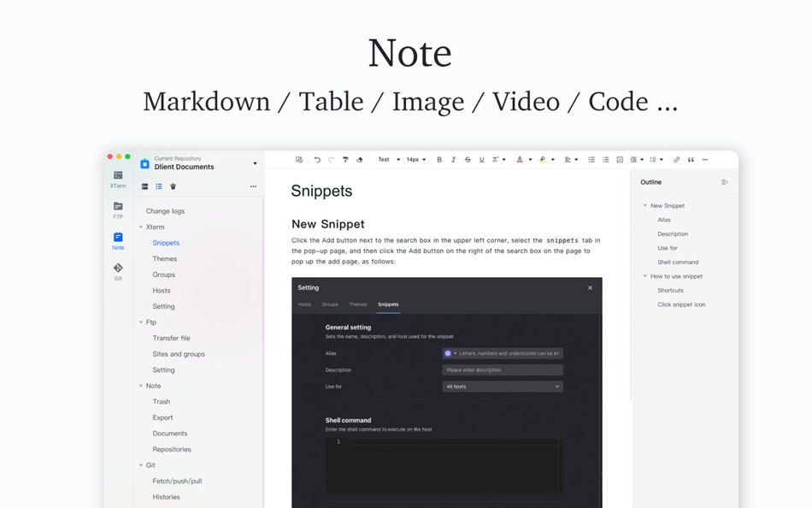Screen dimensions: 812x508
Task: Open the text alignment dropdown
Action: click(x=571, y=160)
